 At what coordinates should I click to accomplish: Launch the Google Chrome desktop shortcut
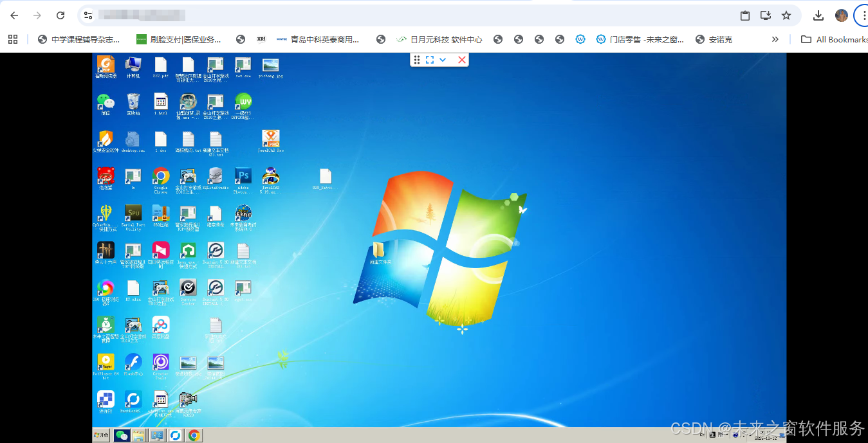(161, 181)
